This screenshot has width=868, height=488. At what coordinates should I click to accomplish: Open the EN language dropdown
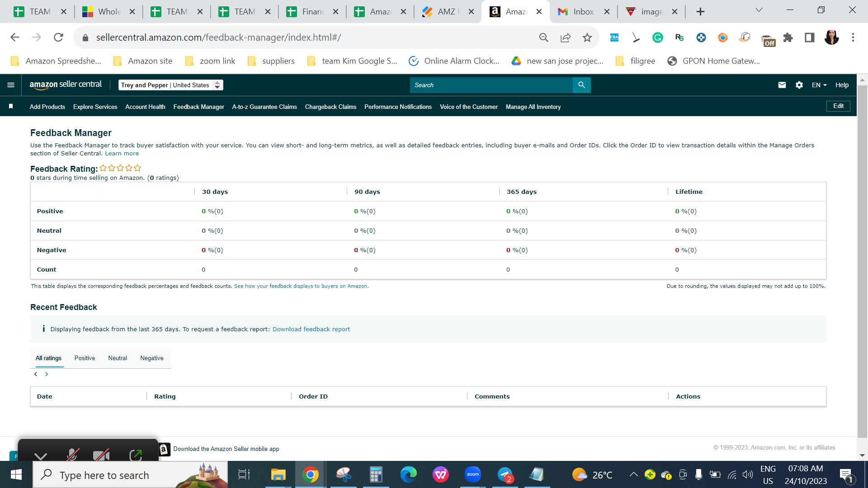coord(819,85)
